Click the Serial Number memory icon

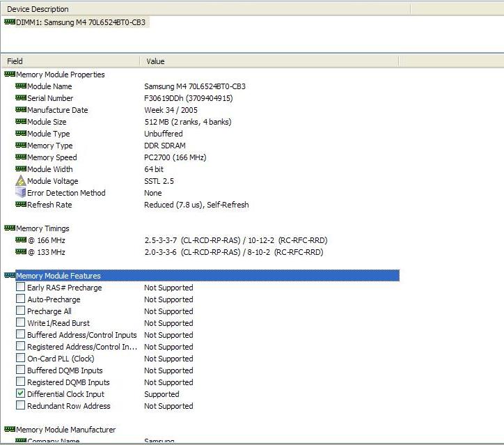[21, 98]
